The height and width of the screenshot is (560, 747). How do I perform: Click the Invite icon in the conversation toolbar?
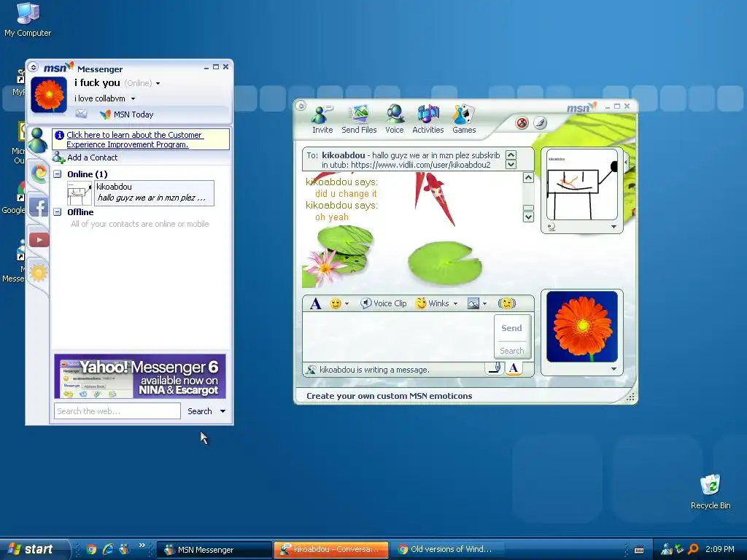(x=322, y=120)
